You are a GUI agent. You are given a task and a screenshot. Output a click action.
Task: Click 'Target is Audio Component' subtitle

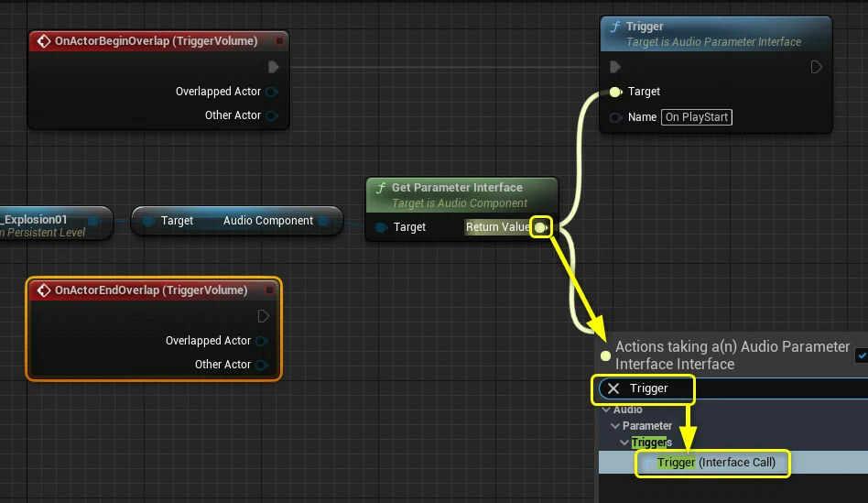pyautogui.click(x=460, y=203)
